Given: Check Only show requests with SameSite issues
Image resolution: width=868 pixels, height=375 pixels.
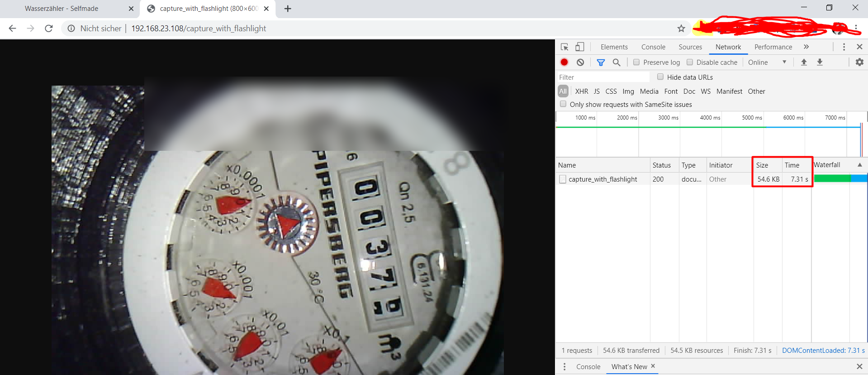Looking at the screenshot, I should tap(563, 104).
